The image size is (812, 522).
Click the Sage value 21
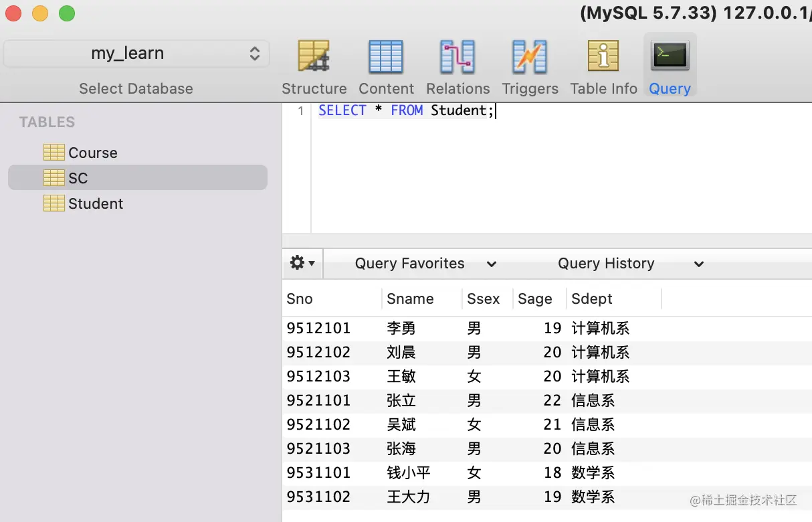tap(552, 425)
